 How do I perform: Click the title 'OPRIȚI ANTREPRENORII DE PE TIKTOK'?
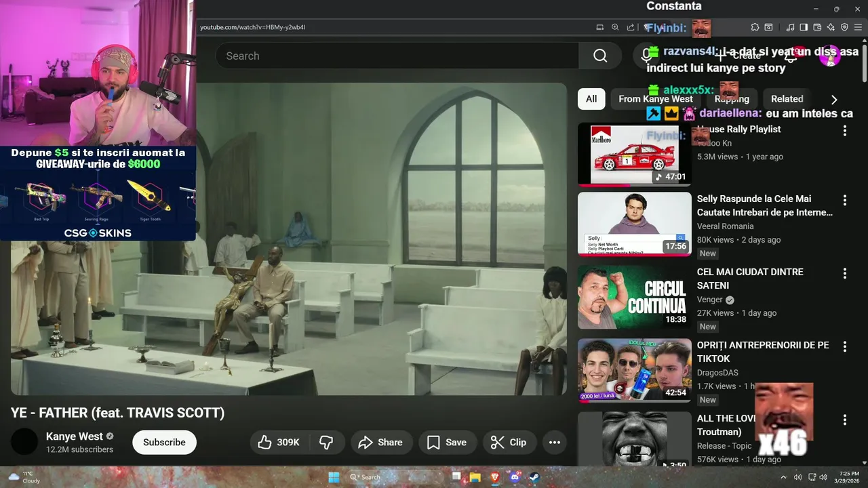coord(763,352)
